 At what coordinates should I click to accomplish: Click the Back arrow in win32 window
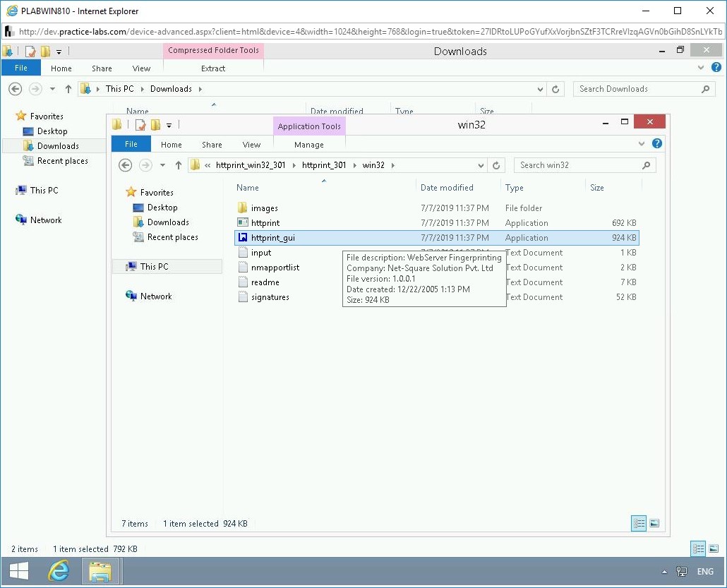click(126, 165)
